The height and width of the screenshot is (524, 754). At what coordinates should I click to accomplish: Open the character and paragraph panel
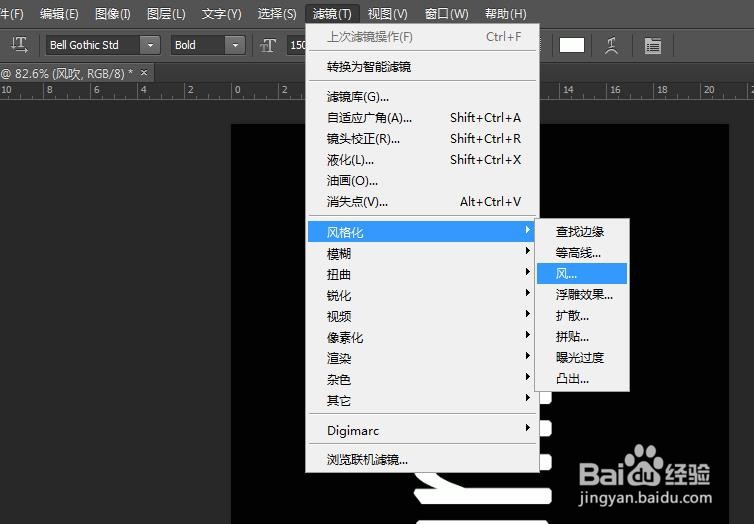[x=653, y=46]
